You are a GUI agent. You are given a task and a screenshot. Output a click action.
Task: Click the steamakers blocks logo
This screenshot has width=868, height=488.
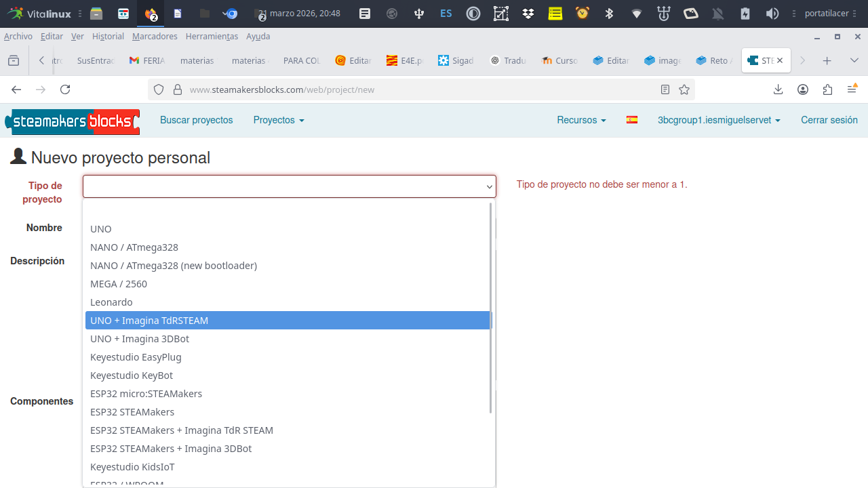[72, 121]
